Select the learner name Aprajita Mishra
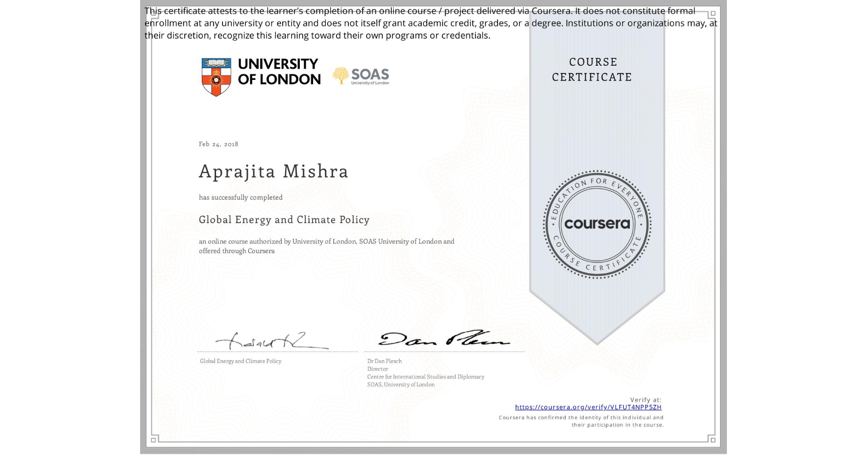This screenshot has height=455, width=868. [273, 171]
